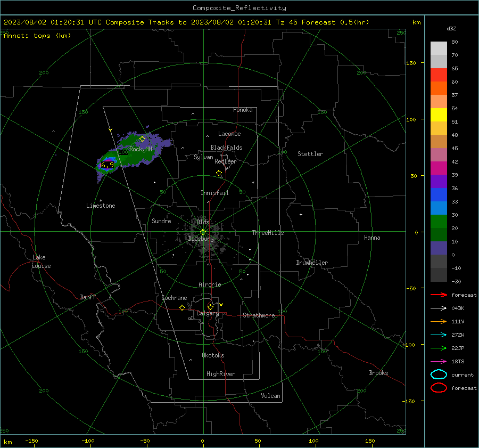This screenshot has height=448, width=479.
Task: Click the dBZ legend heading
Action: [451, 29]
